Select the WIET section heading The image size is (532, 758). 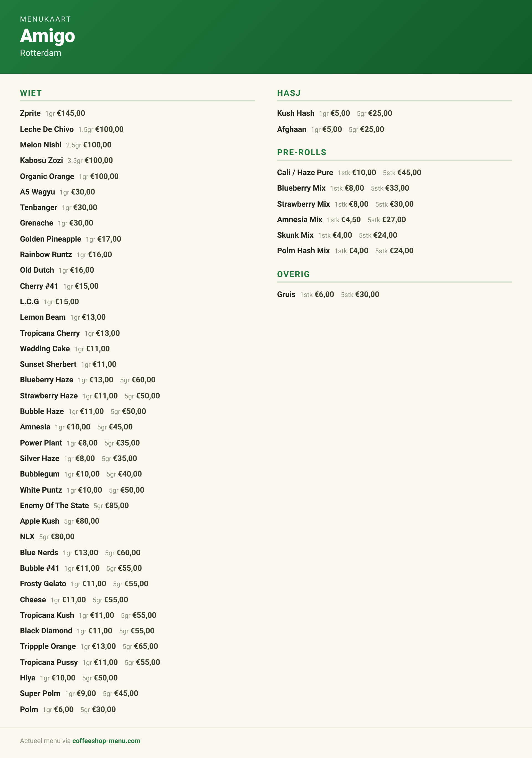pyautogui.click(x=31, y=93)
